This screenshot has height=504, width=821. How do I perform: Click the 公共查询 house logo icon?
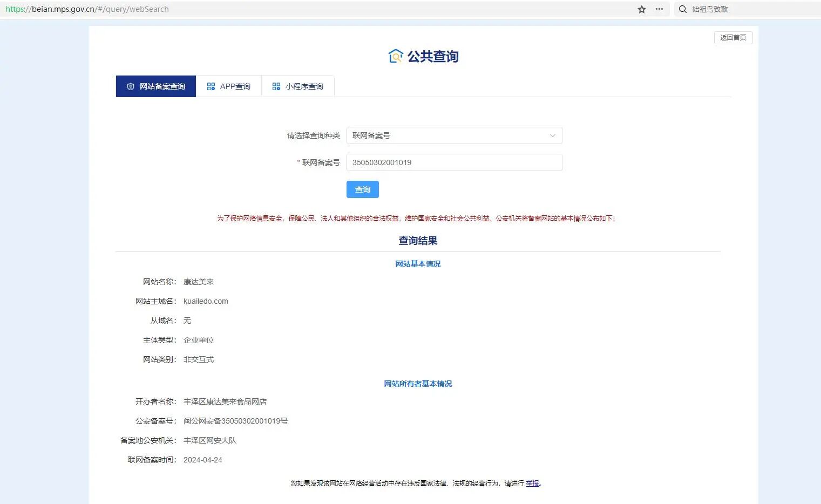[396, 56]
